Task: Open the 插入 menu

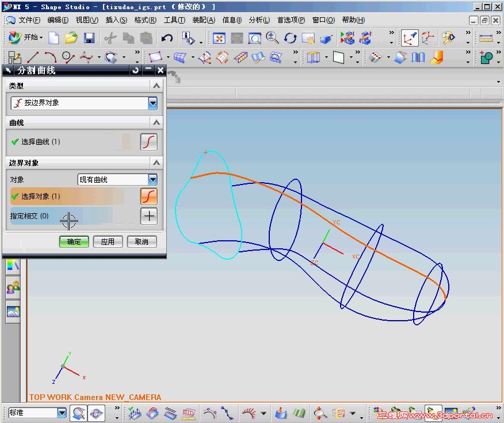Action: click(x=116, y=20)
